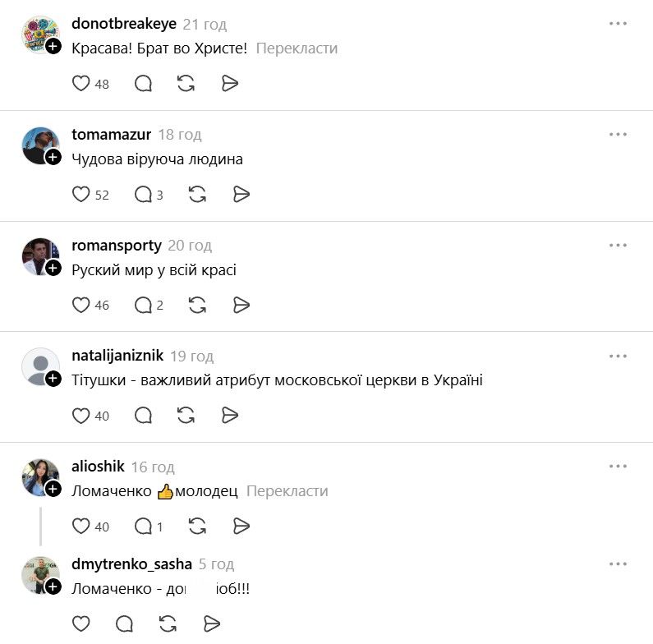This screenshot has height=644, width=653.
Task: Follow alioshik using avatar plus badge
Action: (53, 489)
